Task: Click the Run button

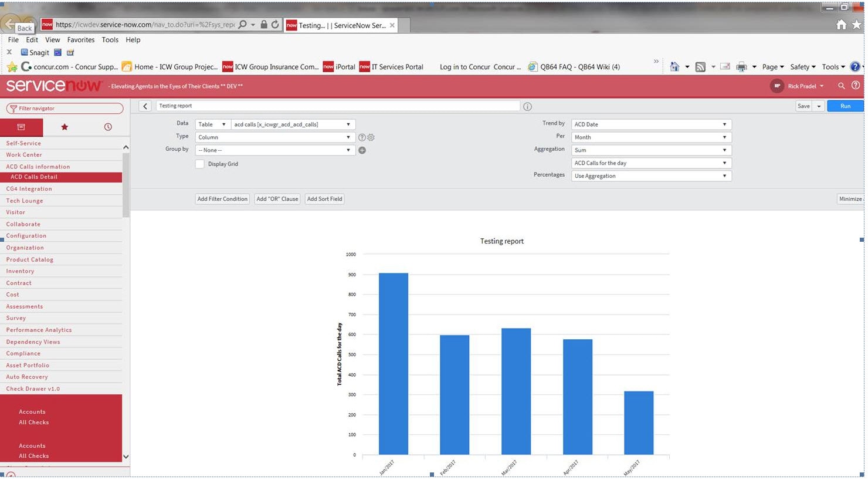Action: (x=845, y=106)
